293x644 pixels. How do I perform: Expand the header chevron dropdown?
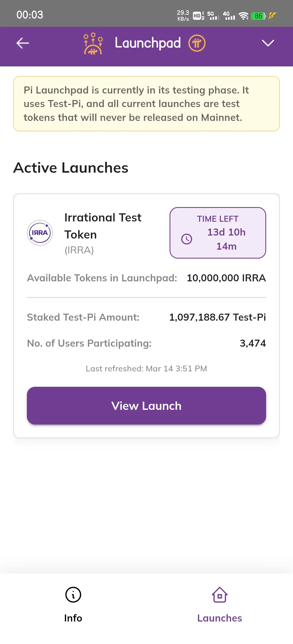[268, 43]
